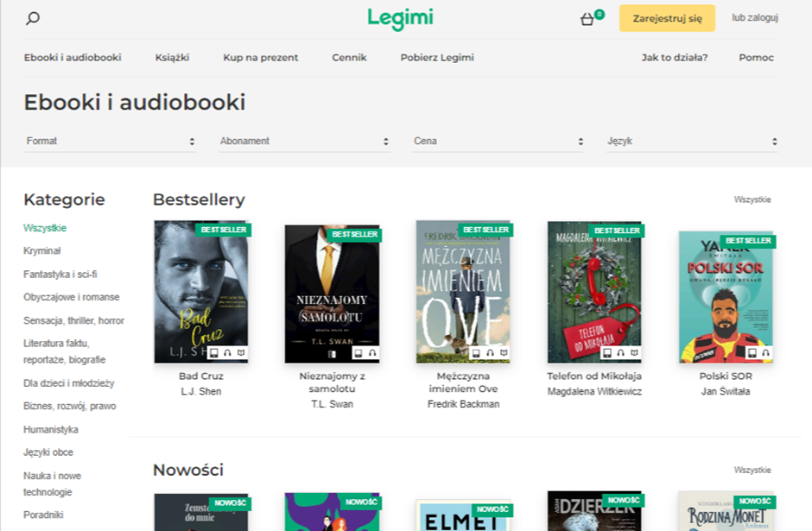
Task: Open the search magnifier icon
Action: pyautogui.click(x=33, y=19)
